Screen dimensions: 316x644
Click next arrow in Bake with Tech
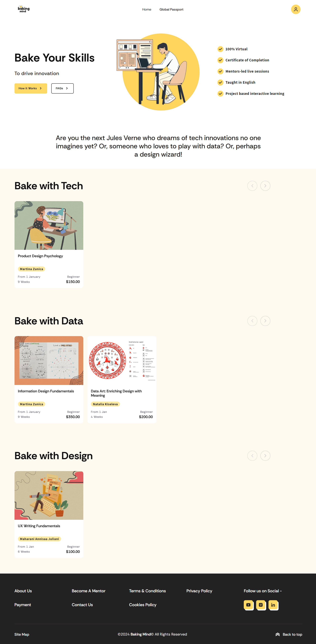click(265, 186)
